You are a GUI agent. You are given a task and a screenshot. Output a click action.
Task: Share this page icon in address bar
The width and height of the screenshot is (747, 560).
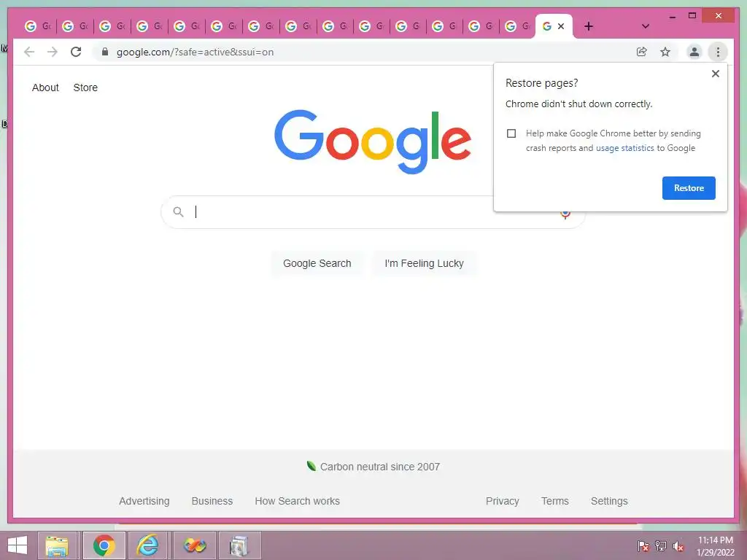[642, 52]
